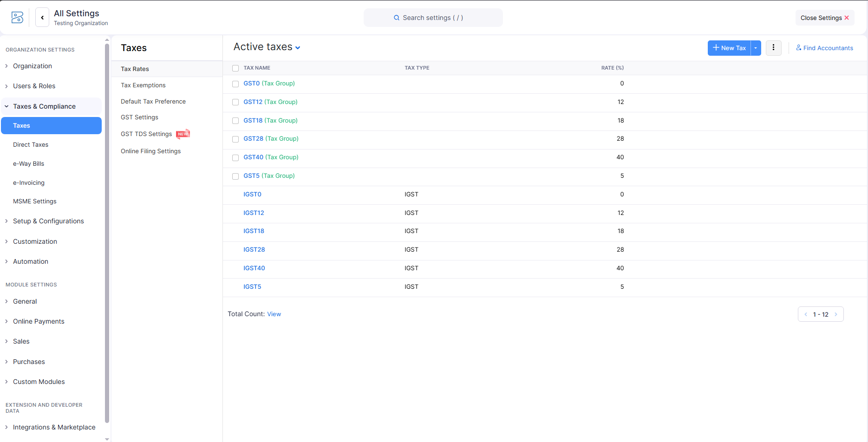Click the Search settings input field

tap(433, 18)
